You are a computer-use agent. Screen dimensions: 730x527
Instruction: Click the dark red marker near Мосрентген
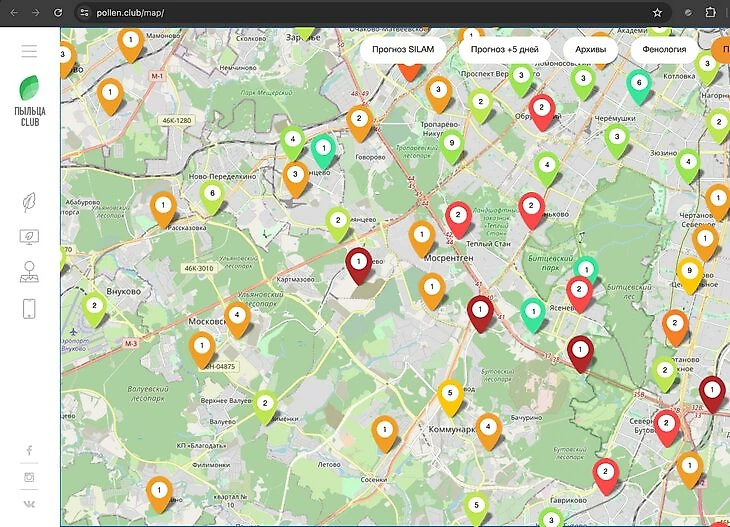480,311
